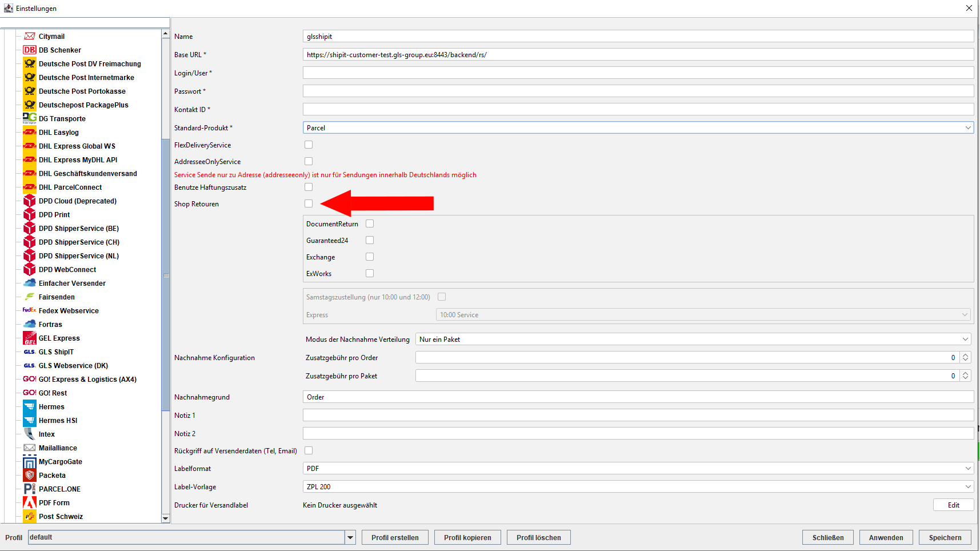Click the Mailalliance envelope icon
Image resolution: width=980 pixels, height=551 pixels.
[x=30, y=448]
